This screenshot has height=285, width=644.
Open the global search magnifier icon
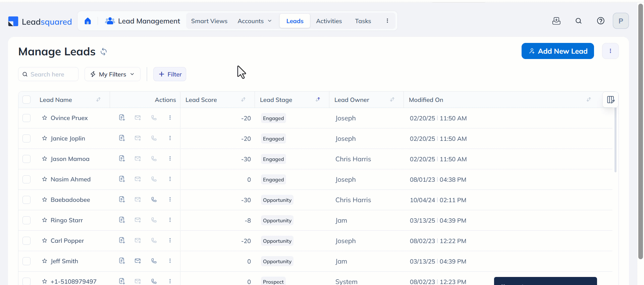pos(579,21)
